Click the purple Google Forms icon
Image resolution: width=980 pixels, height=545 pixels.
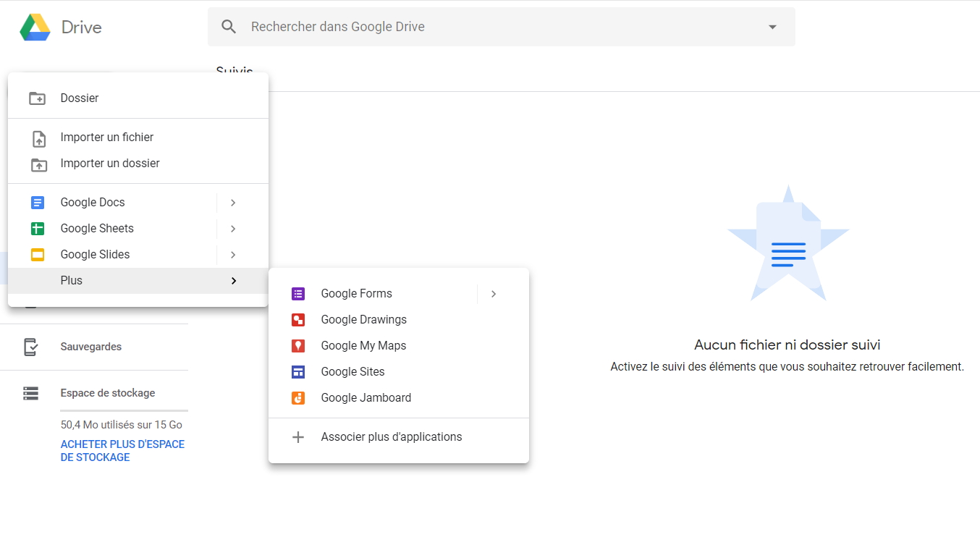tap(298, 294)
